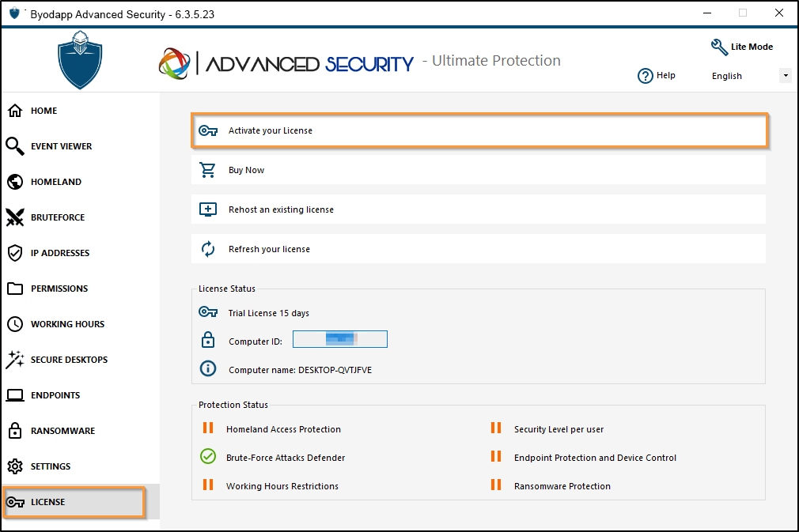Click Refresh your license
Image resolution: width=799 pixels, height=532 pixels.
click(479, 249)
